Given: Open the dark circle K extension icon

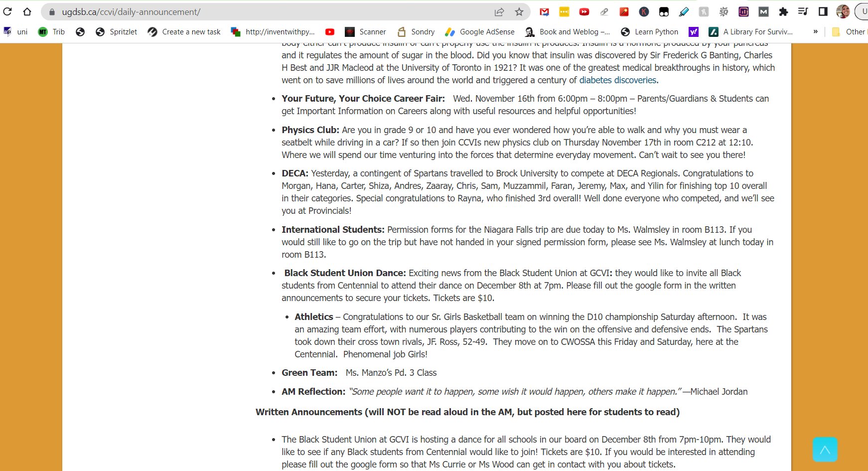Looking at the screenshot, I should pyautogui.click(x=644, y=12).
